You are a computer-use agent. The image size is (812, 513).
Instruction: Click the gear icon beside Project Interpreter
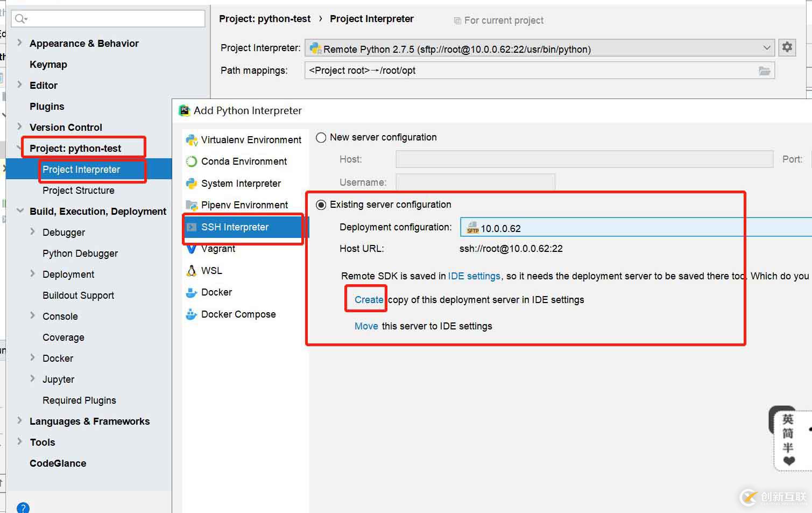pyautogui.click(x=787, y=47)
